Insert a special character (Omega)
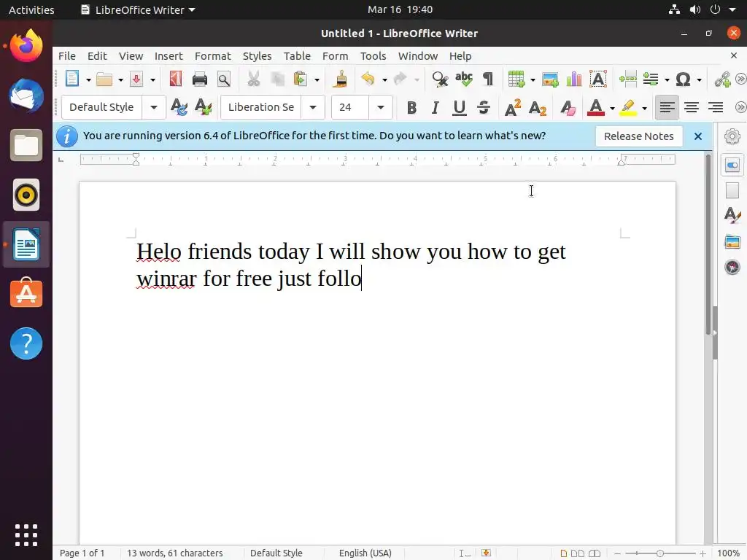This screenshot has height=560, width=747. [x=683, y=79]
